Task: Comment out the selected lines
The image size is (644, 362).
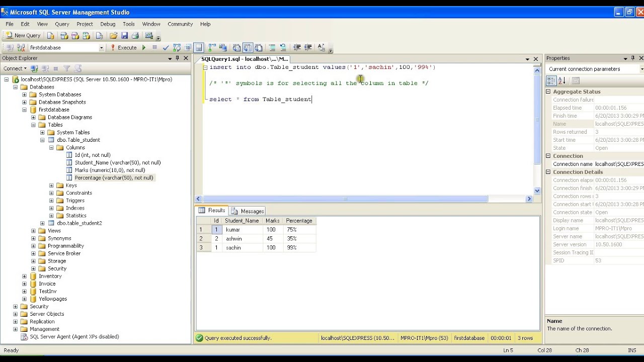Action: (272, 48)
